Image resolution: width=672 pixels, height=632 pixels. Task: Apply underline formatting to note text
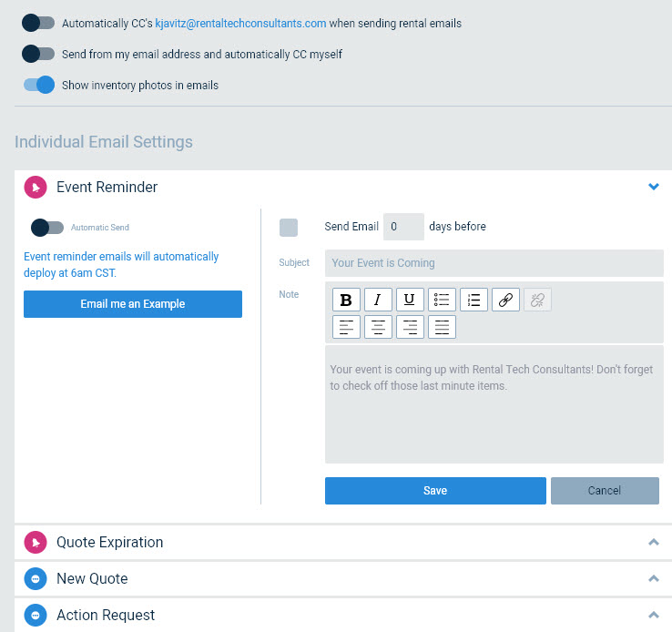pos(410,300)
